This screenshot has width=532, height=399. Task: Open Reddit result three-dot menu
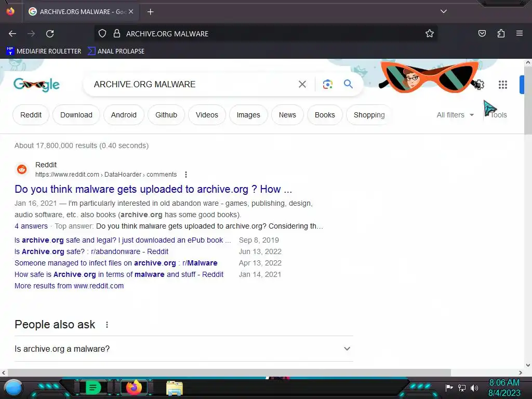click(186, 175)
